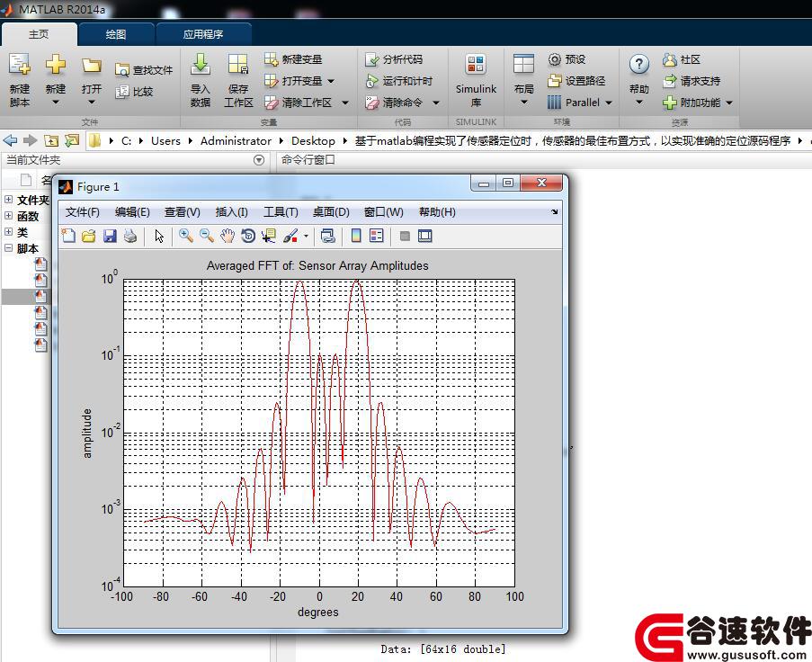
Task: Select the Edit Plot arrow tool
Action: [x=159, y=237]
